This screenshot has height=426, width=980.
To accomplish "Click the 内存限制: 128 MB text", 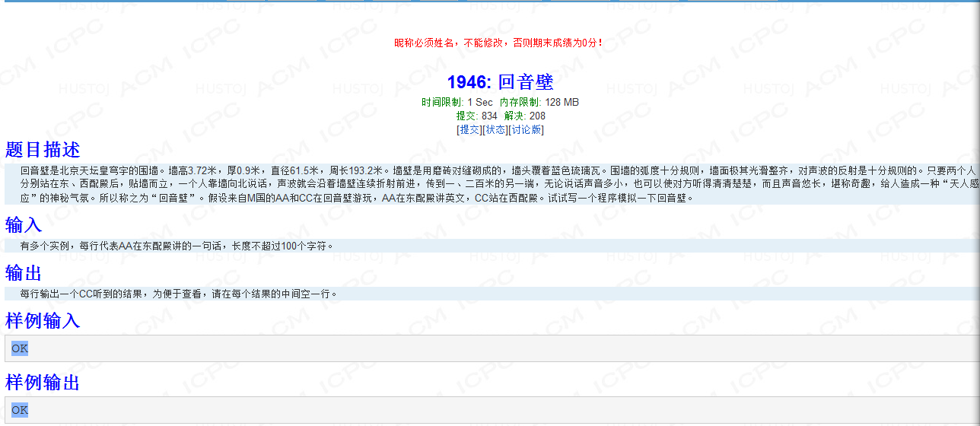I will click(539, 102).
